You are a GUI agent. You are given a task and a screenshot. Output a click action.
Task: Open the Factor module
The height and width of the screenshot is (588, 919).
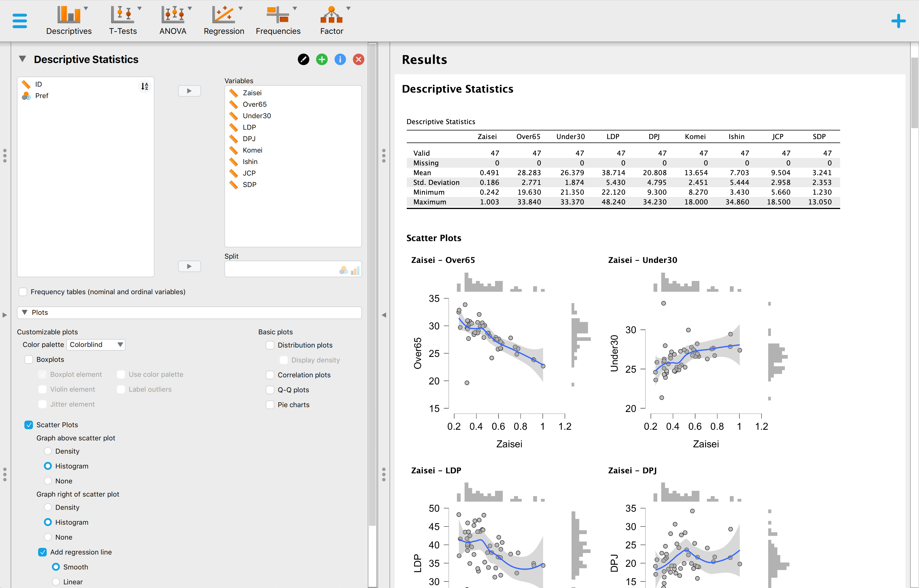331,21
